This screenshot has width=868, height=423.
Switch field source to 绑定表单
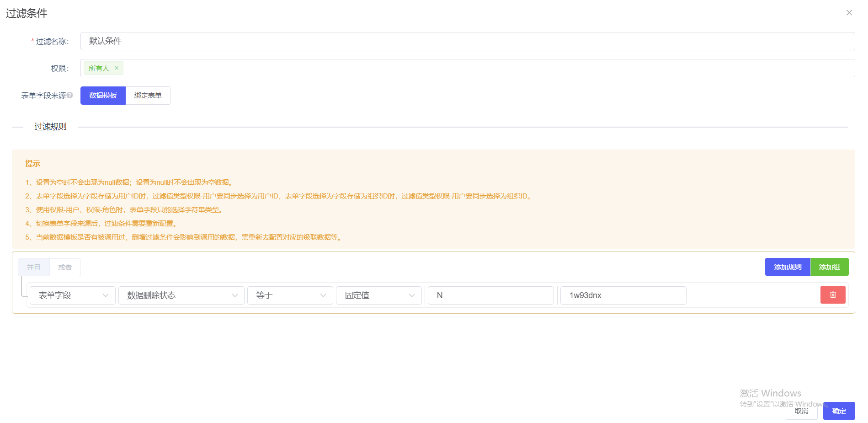148,96
